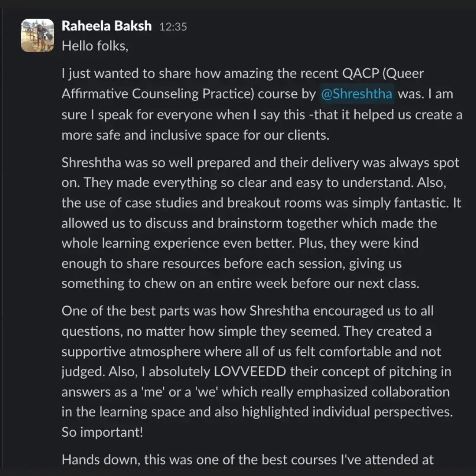Click the sender name Raheela Baksh

point(107,26)
